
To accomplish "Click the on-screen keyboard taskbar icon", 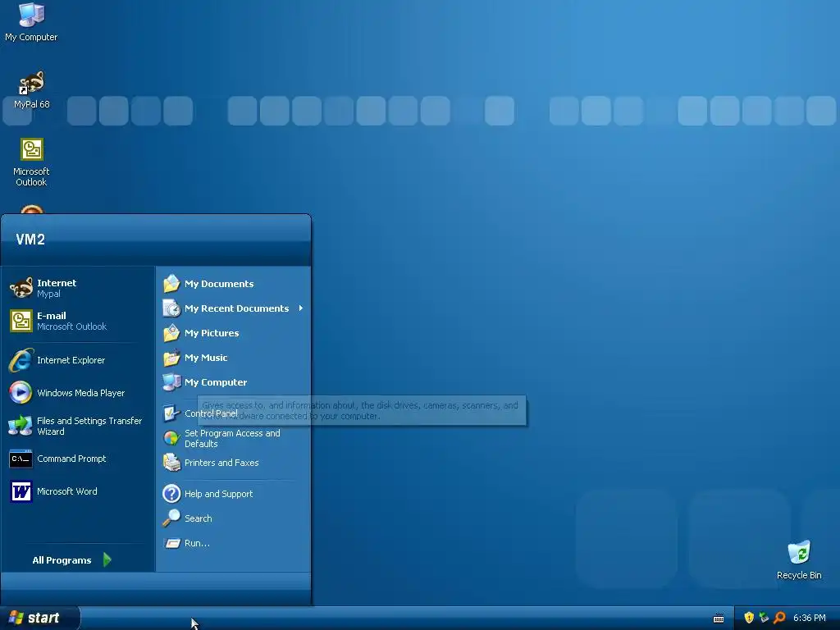I will coord(719,619).
